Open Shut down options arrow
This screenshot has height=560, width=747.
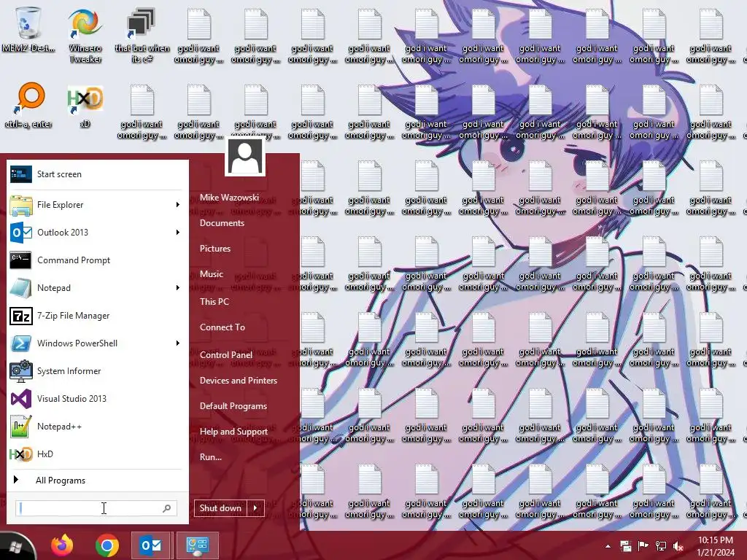pos(256,508)
